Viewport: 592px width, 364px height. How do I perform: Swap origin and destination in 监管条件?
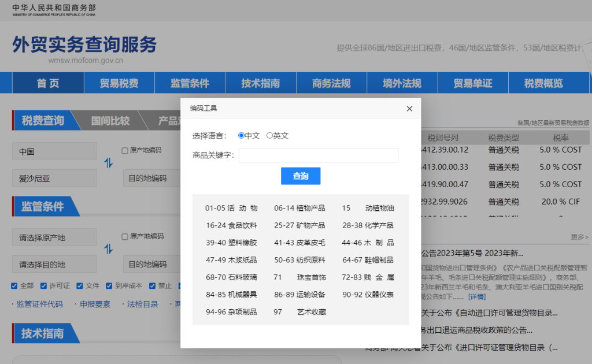coord(108,249)
